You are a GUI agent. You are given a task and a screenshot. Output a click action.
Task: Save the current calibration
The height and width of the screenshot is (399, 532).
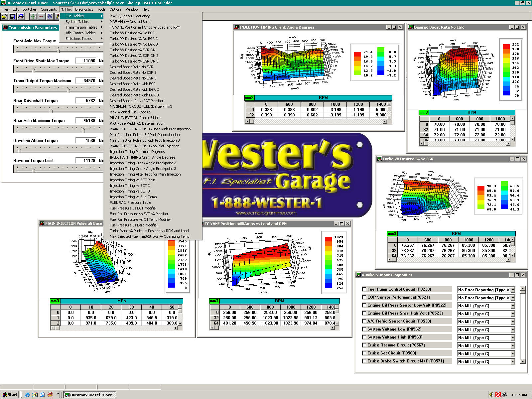pyautogui.click(x=13, y=17)
